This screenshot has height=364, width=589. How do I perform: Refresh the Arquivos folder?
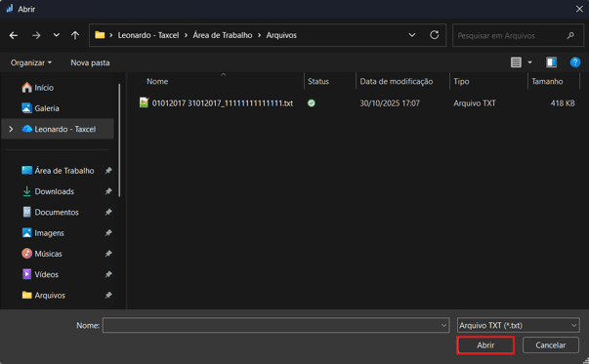click(x=435, y=35)
